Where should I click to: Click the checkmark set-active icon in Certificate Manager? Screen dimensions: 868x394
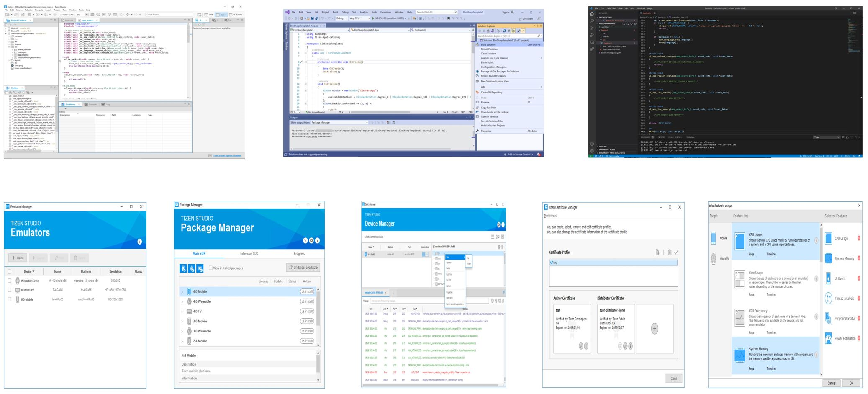(x=676, y=252)
